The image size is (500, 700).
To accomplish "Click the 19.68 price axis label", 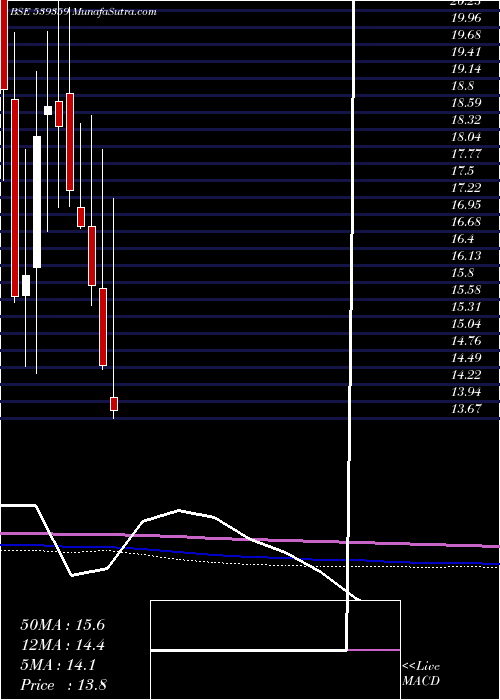I will point(466,35).
